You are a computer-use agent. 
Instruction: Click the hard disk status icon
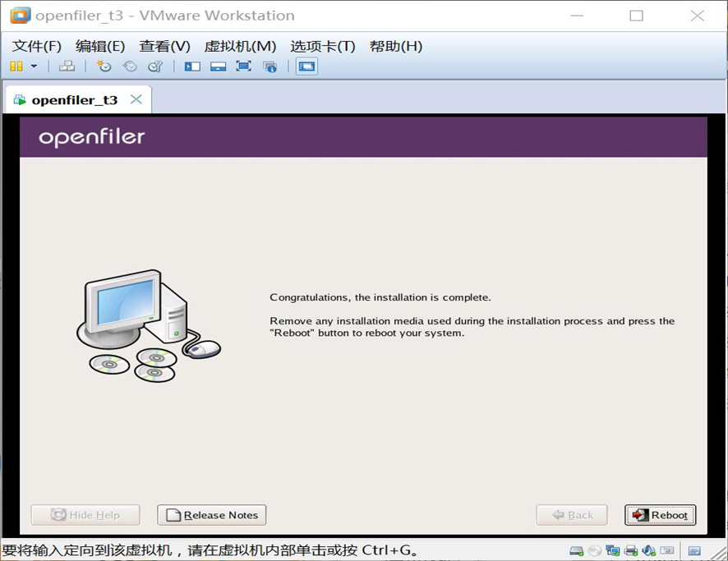[x=577, y=551]
